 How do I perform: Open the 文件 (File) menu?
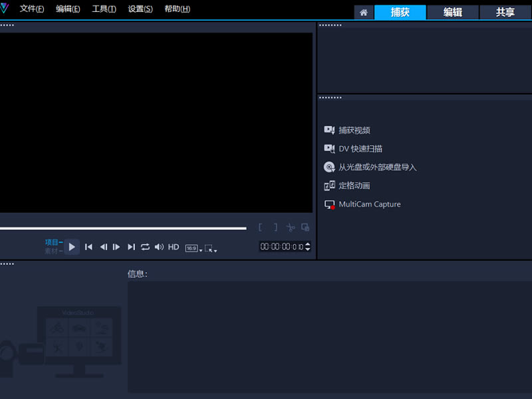pyautogui.click(x=32, y=9)
